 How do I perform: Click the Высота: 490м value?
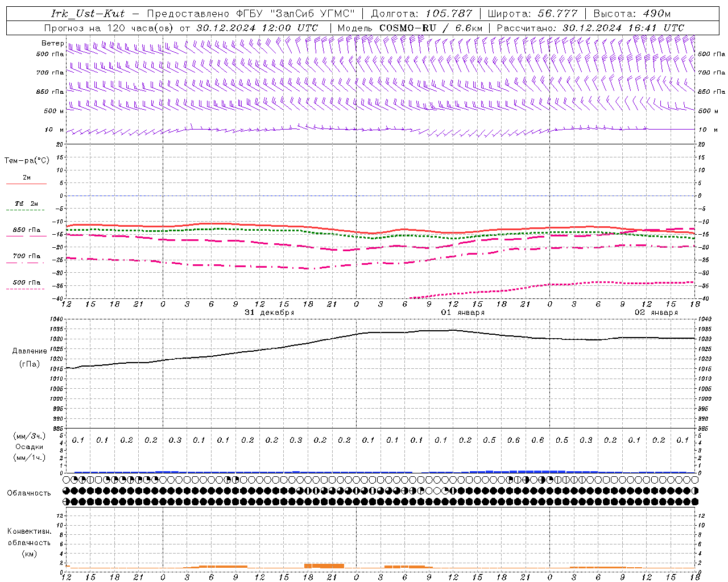pyautogui.click(x=632, y=14)
